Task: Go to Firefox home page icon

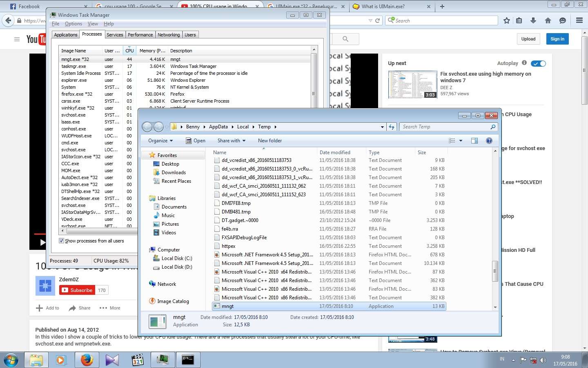Action: [548, 20]
